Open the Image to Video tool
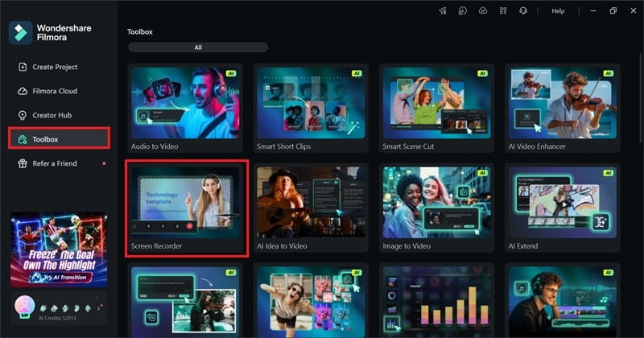The width and height of the screenshot is (644, 338). tap(436, 208)
